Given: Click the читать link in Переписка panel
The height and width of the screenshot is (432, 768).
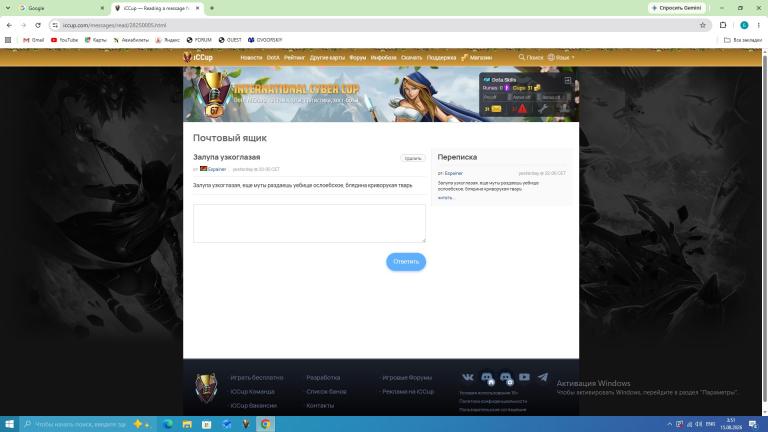Looking at the screenshot, I should point(445,198).
